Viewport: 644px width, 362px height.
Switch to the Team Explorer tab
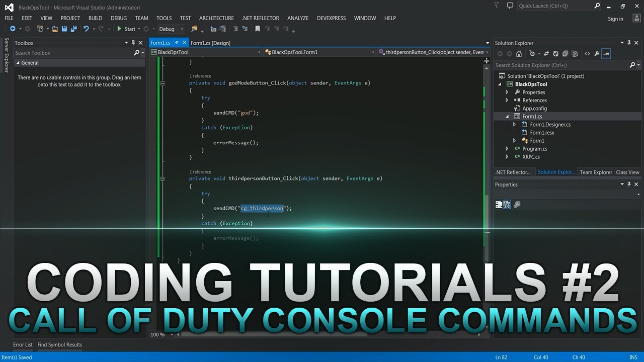[596, 172]
